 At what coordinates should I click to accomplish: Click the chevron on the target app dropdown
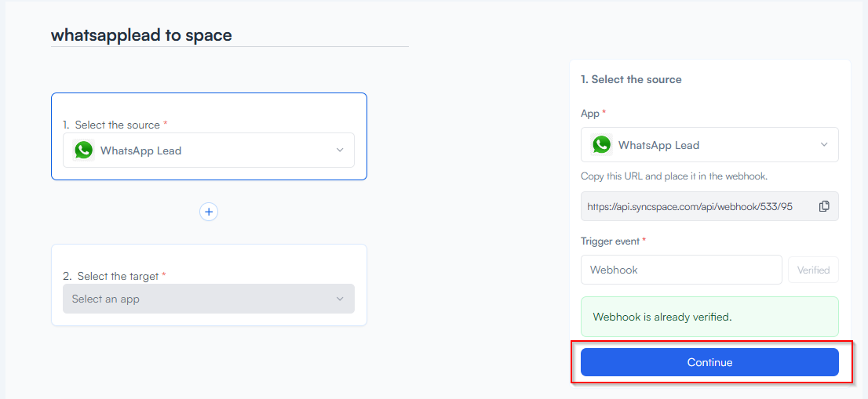click(x=340, y=299)
